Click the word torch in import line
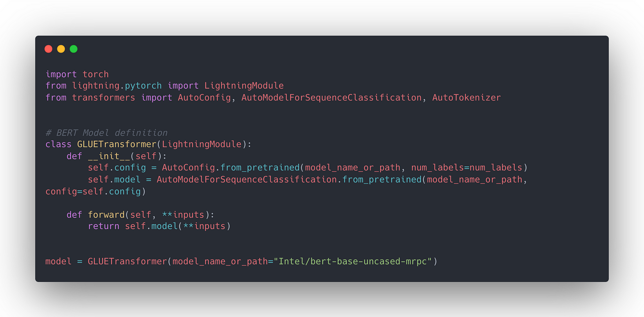This screenshot has width=644, height=317. [x=96, y=74]
